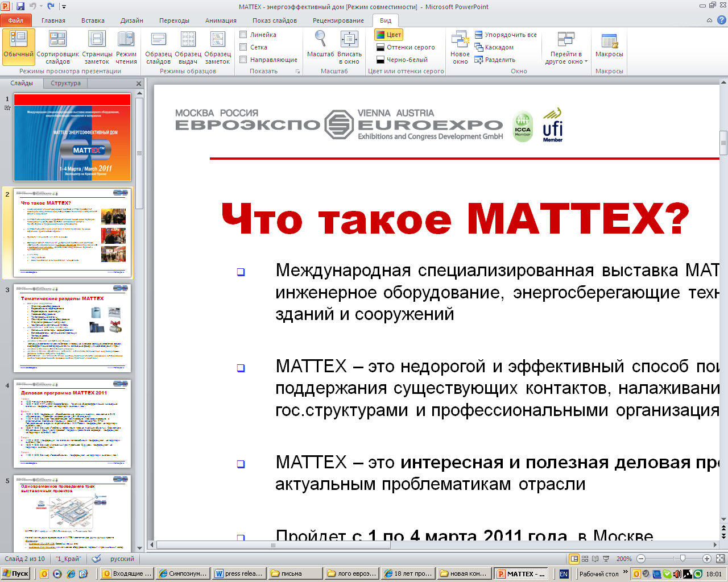This screenshot has height=582, width=728.
Task: Open Notes Master (Образец заметок)
Action: click(x=217, y=47)
